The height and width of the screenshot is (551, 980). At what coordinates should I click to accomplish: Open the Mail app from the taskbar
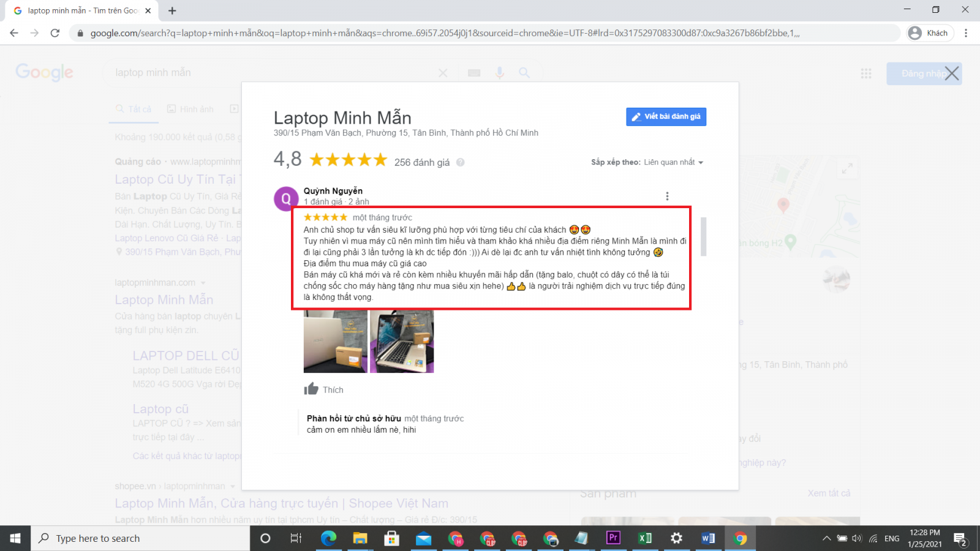pyautogui.click(x=423, y=538)
